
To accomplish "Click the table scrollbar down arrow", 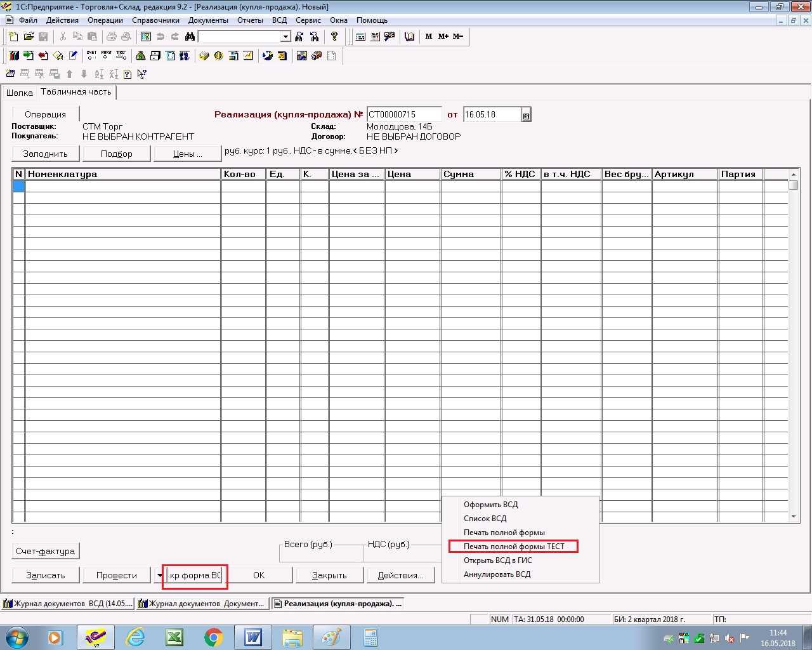I will point(794,517).
